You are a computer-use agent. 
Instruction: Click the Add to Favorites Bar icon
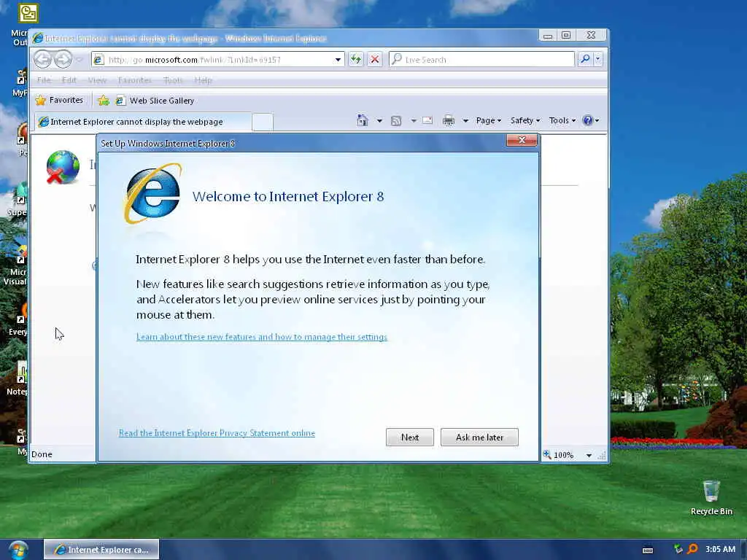click(x=104, y=101)
